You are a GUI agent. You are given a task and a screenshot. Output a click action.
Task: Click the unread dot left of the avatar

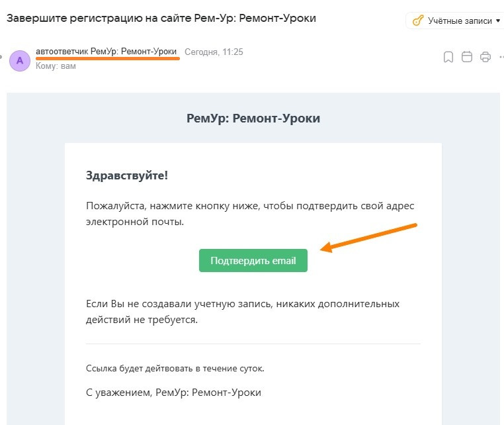click(1, 58)
